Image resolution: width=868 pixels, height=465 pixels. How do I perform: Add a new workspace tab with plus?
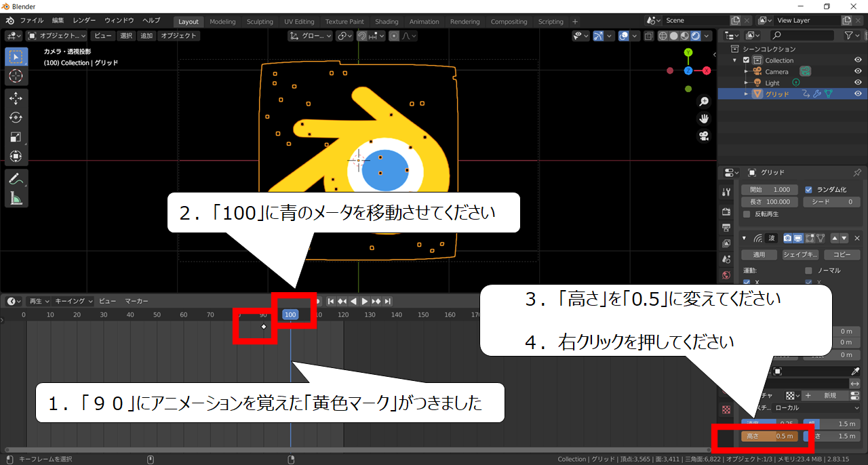click(x=575, y=22)
